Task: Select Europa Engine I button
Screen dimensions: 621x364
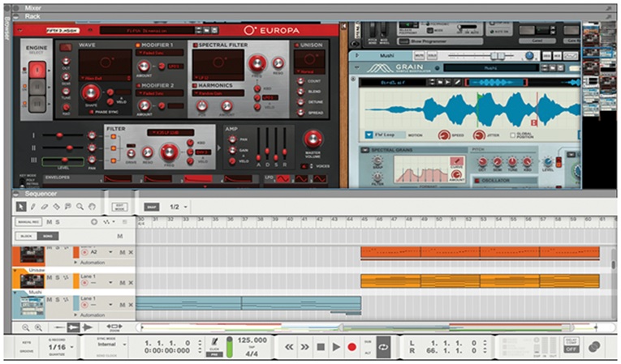Action: 37,71
